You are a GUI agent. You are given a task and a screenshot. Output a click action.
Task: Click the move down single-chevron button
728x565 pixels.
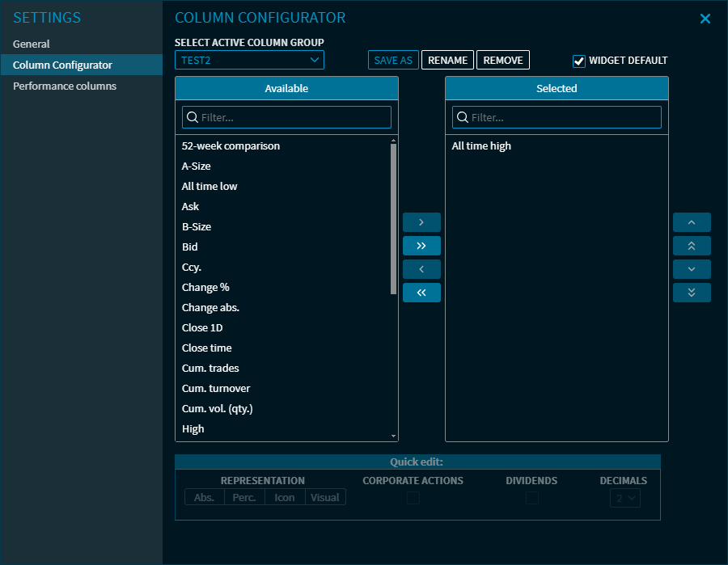(692, 269)
